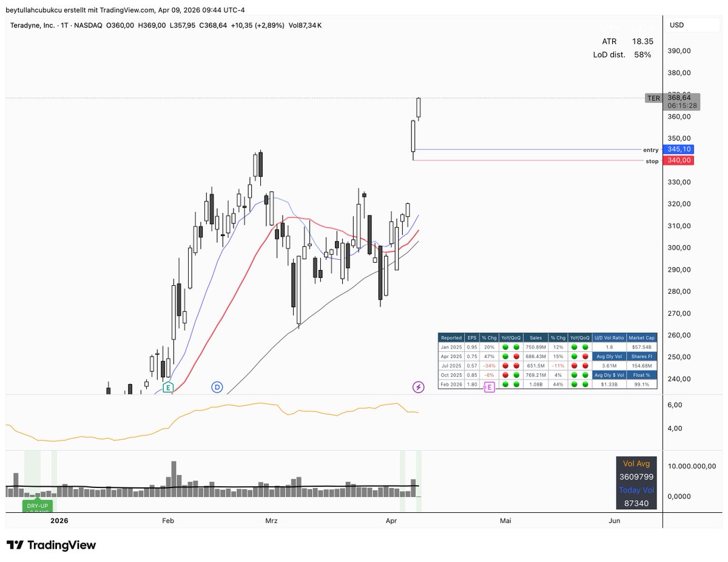The image size is (728, 562).
Task: Click the Shares Fl header cell
Action: (641, 356)
